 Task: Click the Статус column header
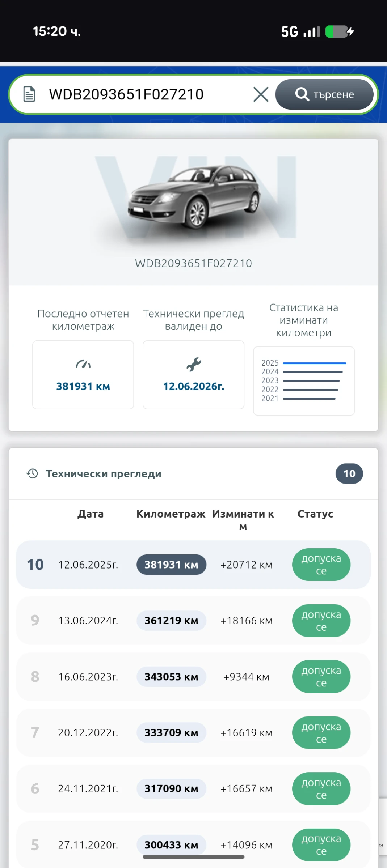(315, 514)
